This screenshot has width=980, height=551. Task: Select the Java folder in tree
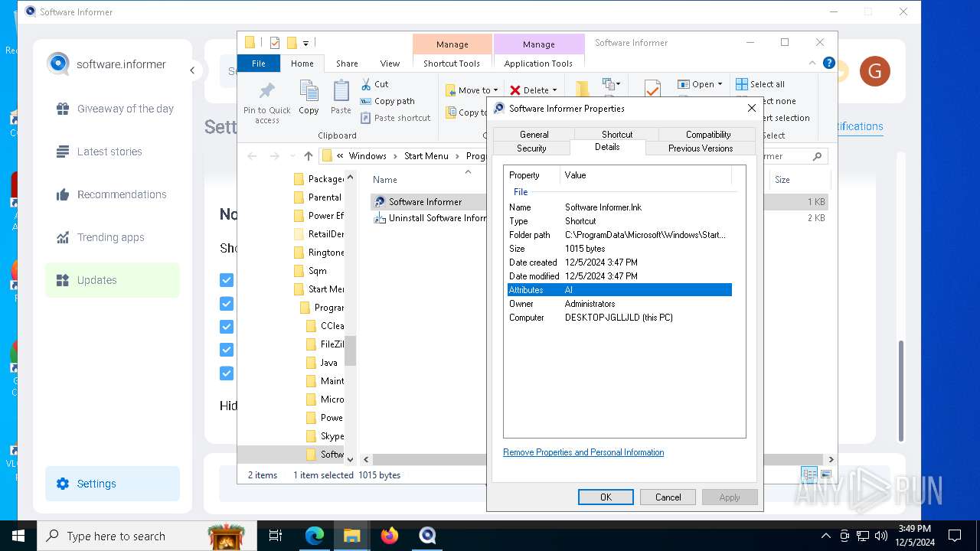coord(322,363)
